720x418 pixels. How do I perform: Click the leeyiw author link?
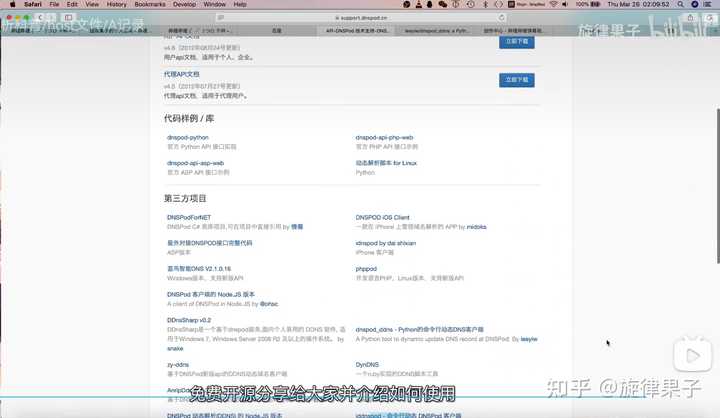point(529,339)
